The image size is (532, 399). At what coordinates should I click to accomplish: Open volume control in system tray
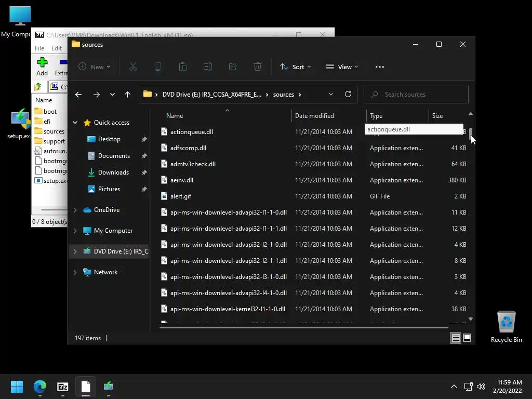point(481,387)
